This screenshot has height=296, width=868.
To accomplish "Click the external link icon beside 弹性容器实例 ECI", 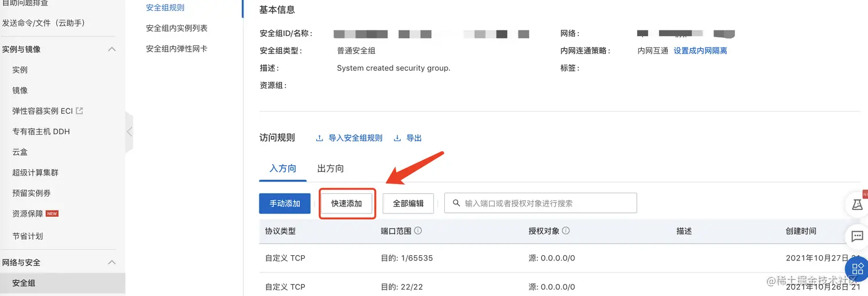I will 80,111.
